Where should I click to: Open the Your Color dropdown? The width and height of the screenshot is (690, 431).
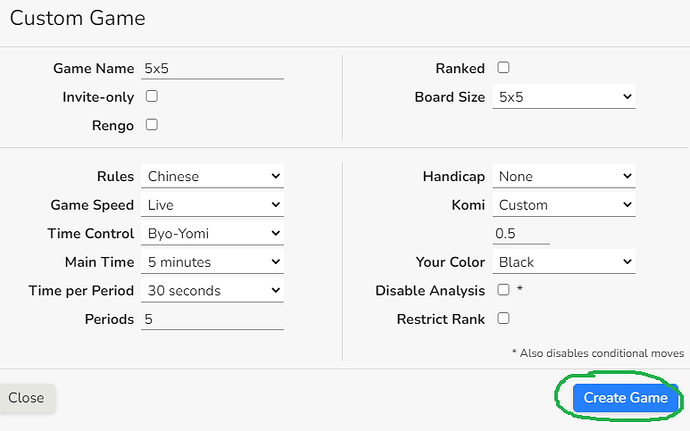click(564, 262)
